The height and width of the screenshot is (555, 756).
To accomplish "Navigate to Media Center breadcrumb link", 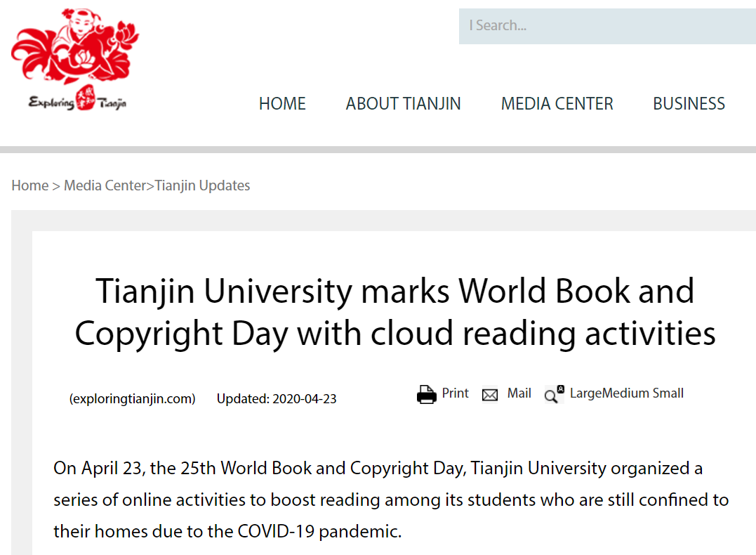I will click(105, 185).
